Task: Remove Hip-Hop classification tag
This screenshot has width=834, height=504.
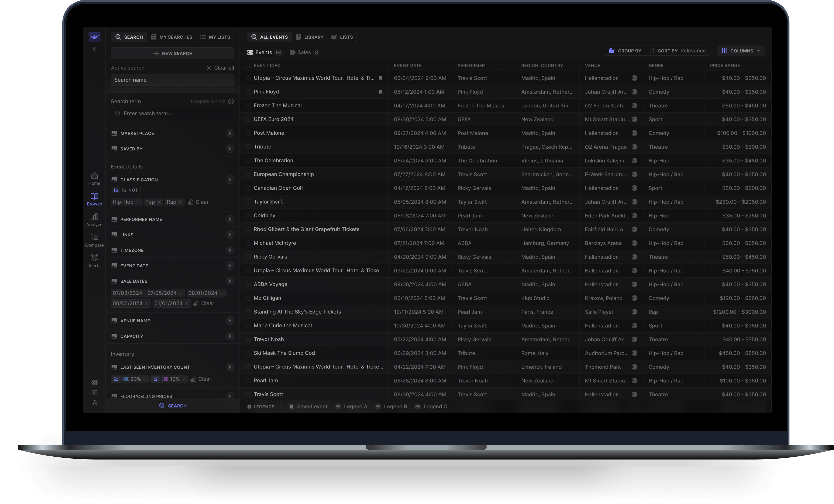Action: coord(137,202)
